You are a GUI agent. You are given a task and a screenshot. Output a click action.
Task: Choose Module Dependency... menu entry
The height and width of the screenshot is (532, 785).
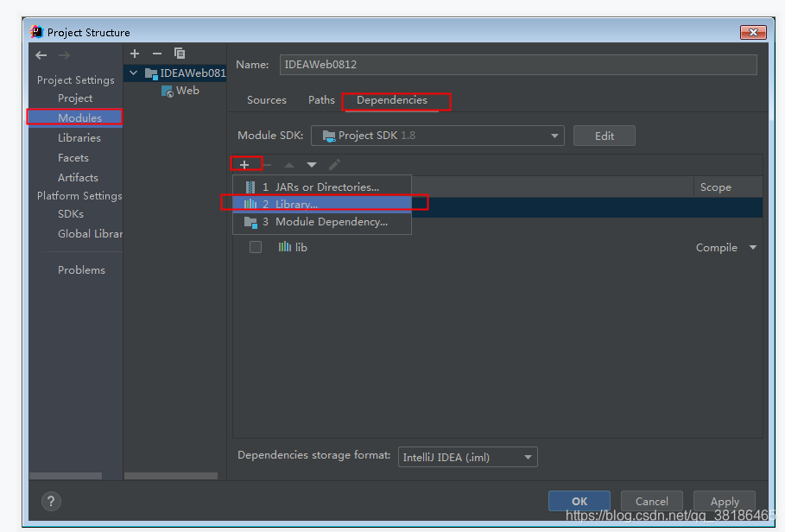[322, 222]
